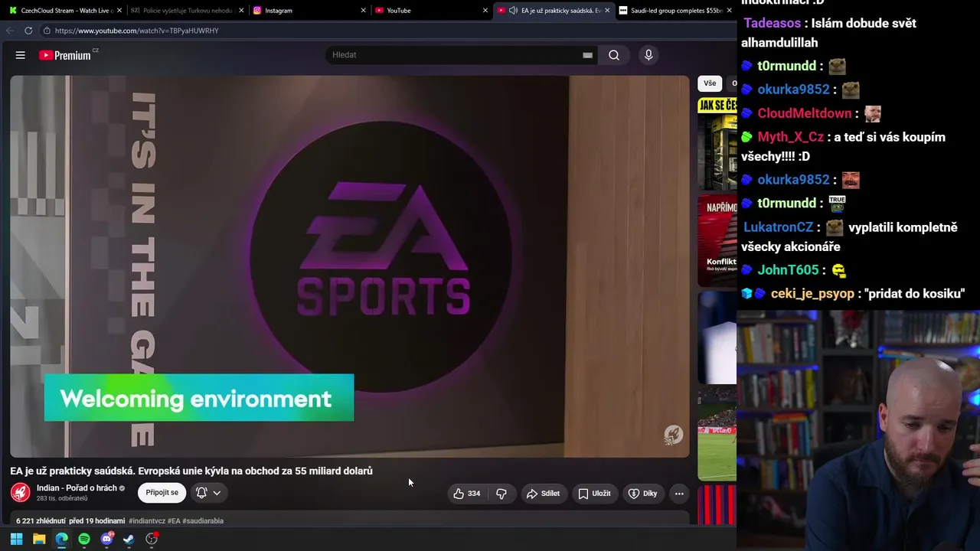Screen dimensions: 980x551
Task: Open Discord from the taskbar
Action: click(107, 539)
